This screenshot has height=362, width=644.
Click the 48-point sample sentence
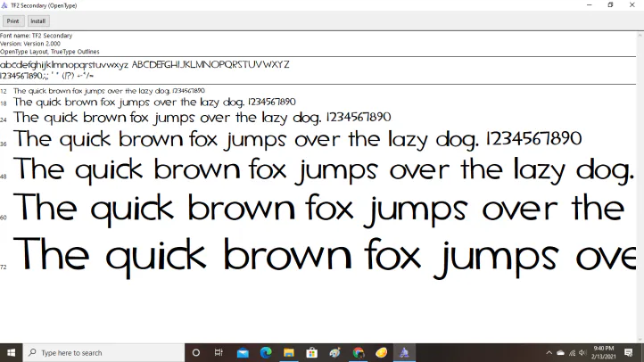pyautogui.click(x=324, y=169)
